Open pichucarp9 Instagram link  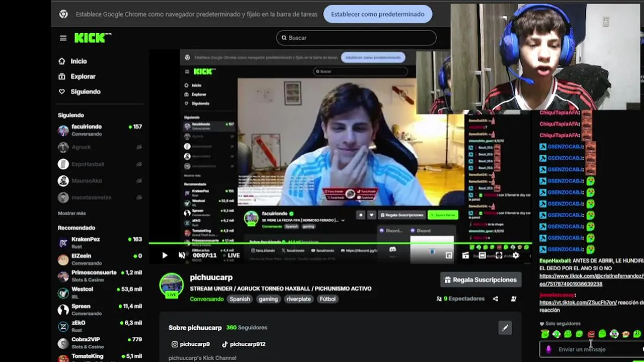tap(191, 344)
